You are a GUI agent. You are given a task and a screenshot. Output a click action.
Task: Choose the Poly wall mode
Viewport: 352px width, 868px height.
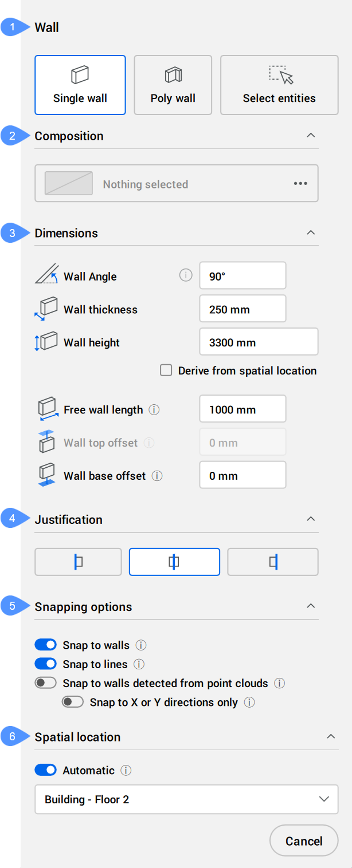(173, 85)
